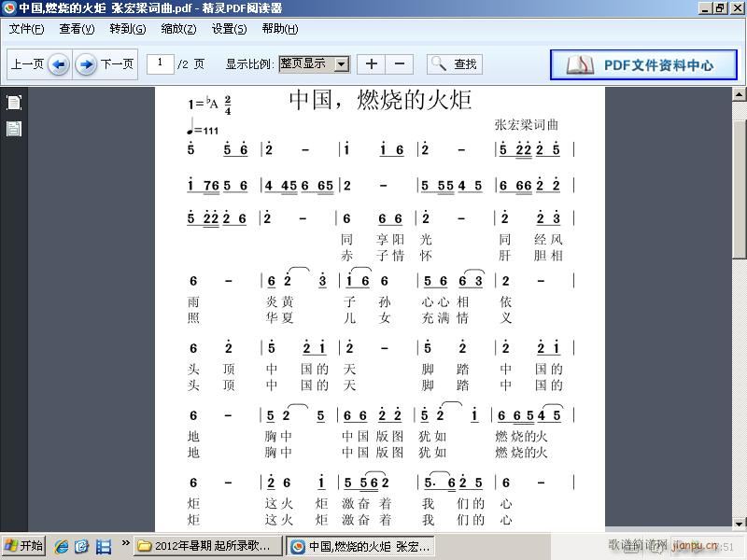The width and height of the screenshot is (747, 560).
Task: Click the previous page blue arrow icon
Action: pyautogui.click(x=58, y=63)
